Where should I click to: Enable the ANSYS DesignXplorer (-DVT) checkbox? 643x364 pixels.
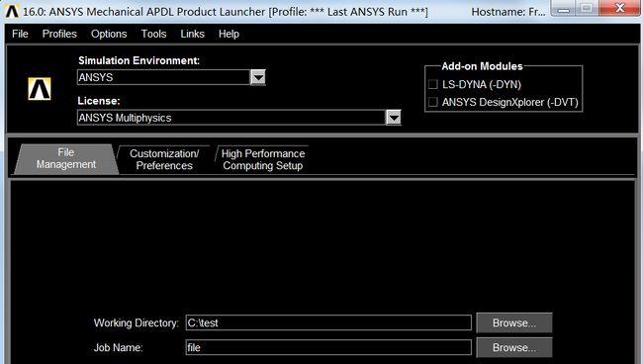[x=433, y=102]
